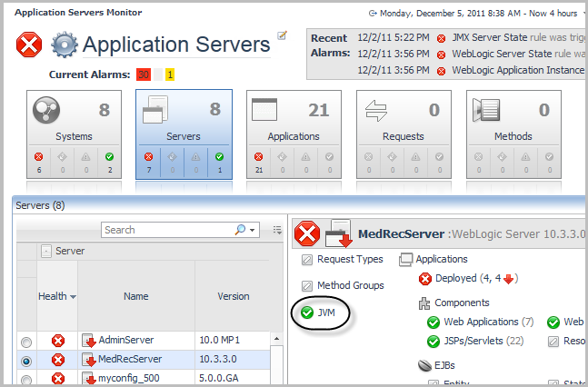The height and width of the screenshot is (387, 588).
Task: Open JSPs/Servlets (22)
Action: 483,341
